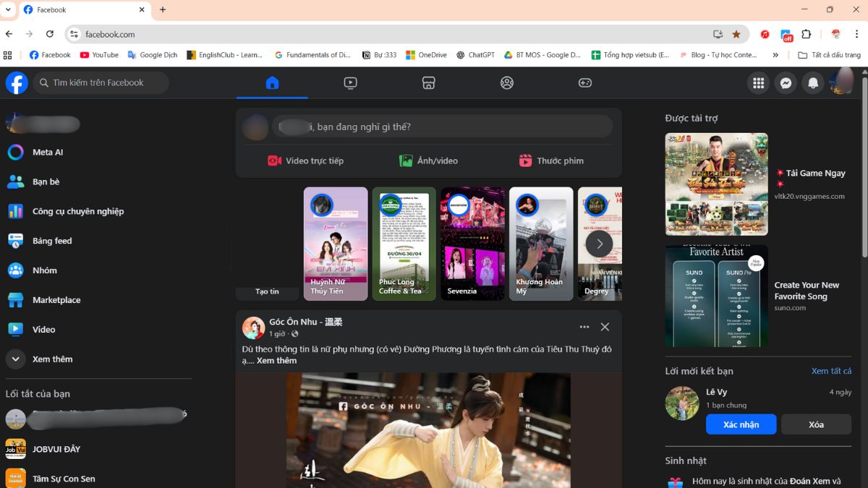Open the OneDrive bookmark
This screenshot has height=488, width=868.
click(x=426, y=55)
